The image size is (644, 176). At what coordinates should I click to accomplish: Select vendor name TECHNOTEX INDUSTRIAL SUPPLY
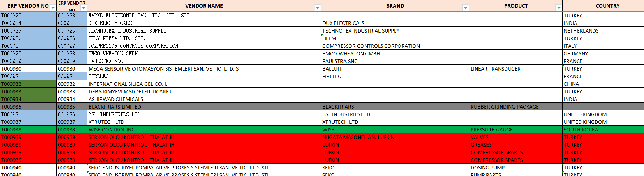(x=204, y=31)
